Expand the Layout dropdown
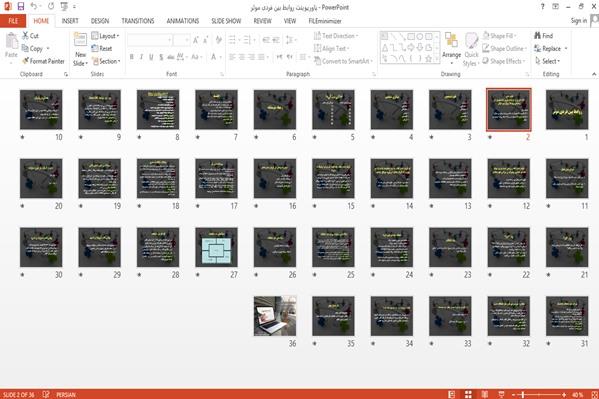Screen dimensions: 599x399 click(105, 36)
